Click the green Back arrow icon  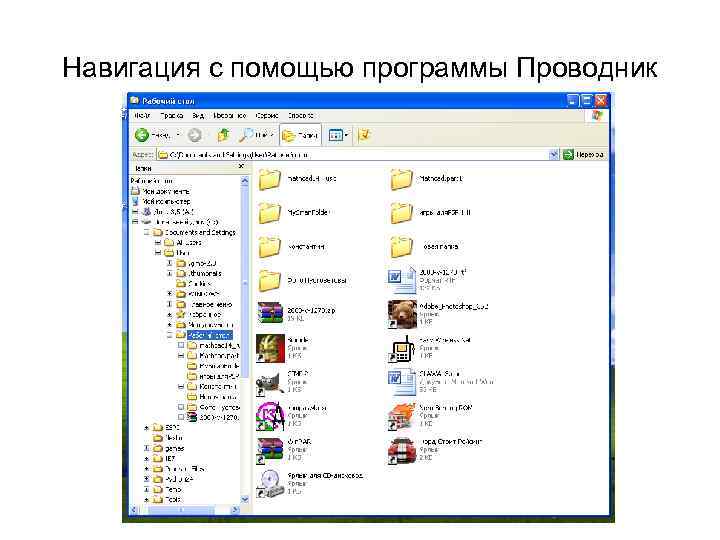tap(141, 135)
